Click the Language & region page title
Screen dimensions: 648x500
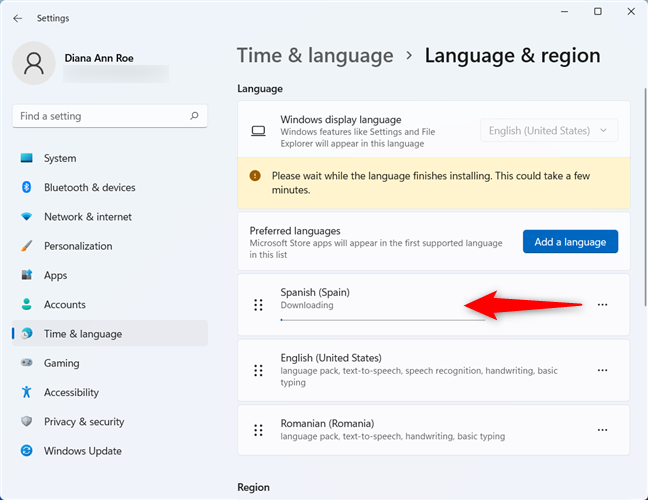pos(512,56)
